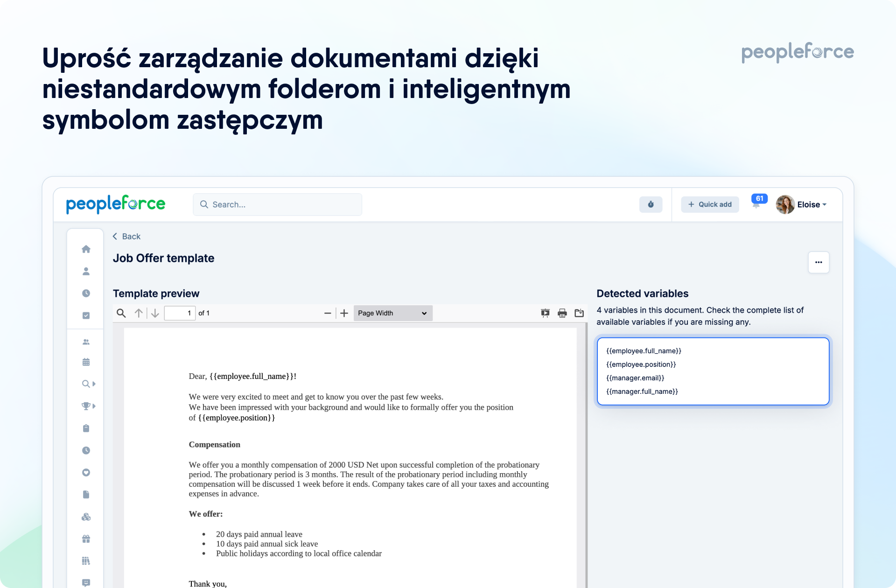896x588 pixels.
Task: Open the clipboard sidebar icon
Action: (x=86, y=428)
